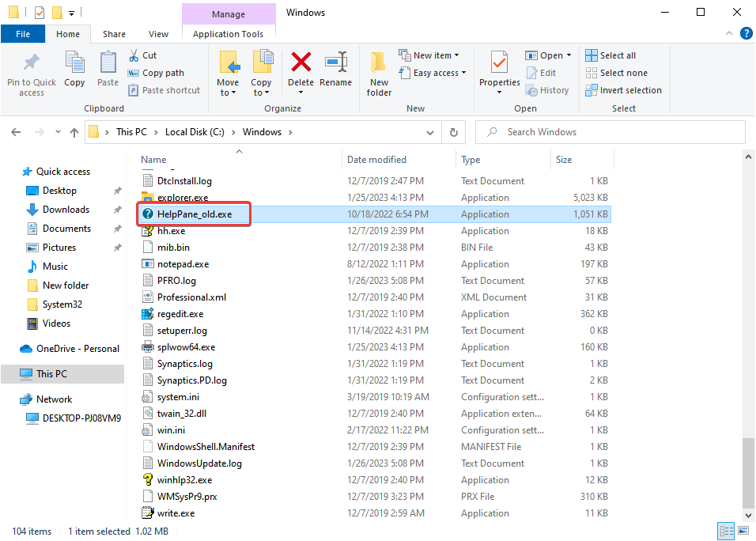This screenshot has height=541, width=756.
Task: Refresh the Windows folder view
Action: pyautogui.click(x=454, y=132)
